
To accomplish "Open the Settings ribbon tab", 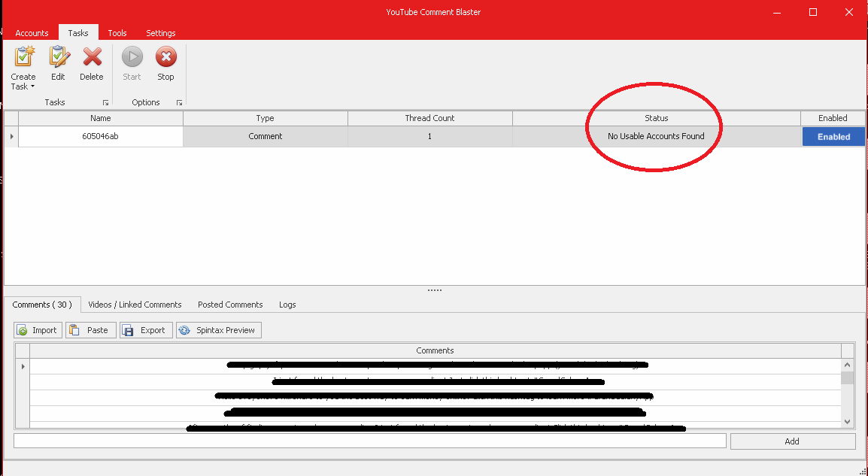I will coord(160,32).
